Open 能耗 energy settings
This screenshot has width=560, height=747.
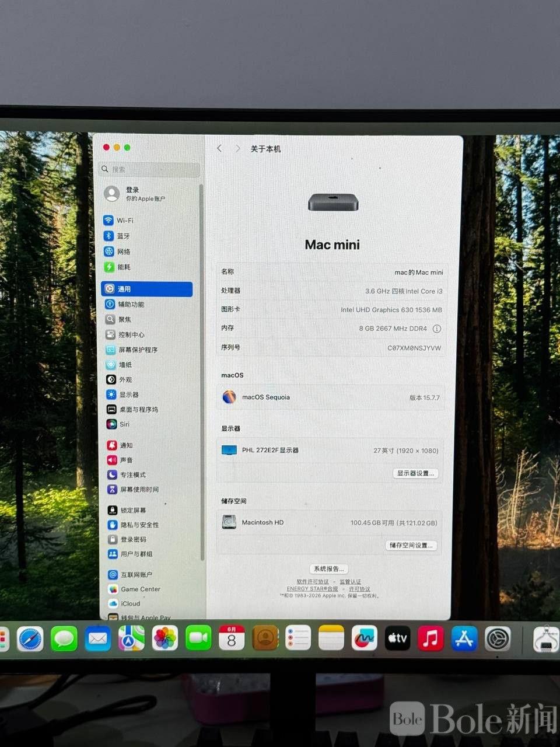point(117,267)
